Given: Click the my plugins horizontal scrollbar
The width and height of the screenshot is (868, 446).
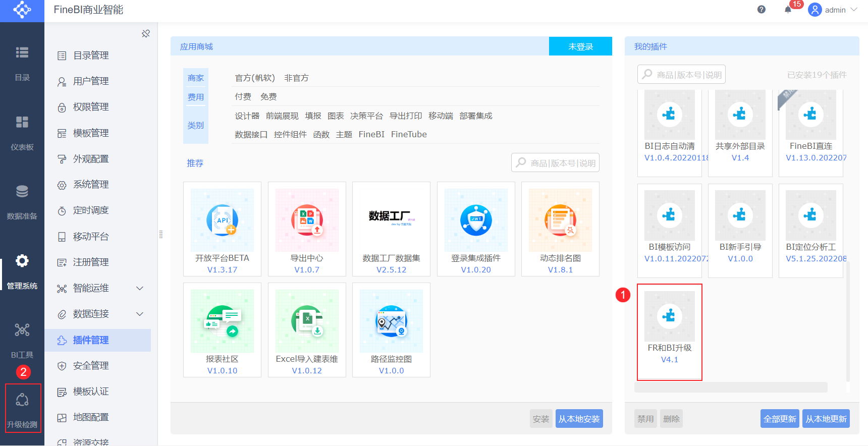Looking at the screenshot, I should click(731, 387).
